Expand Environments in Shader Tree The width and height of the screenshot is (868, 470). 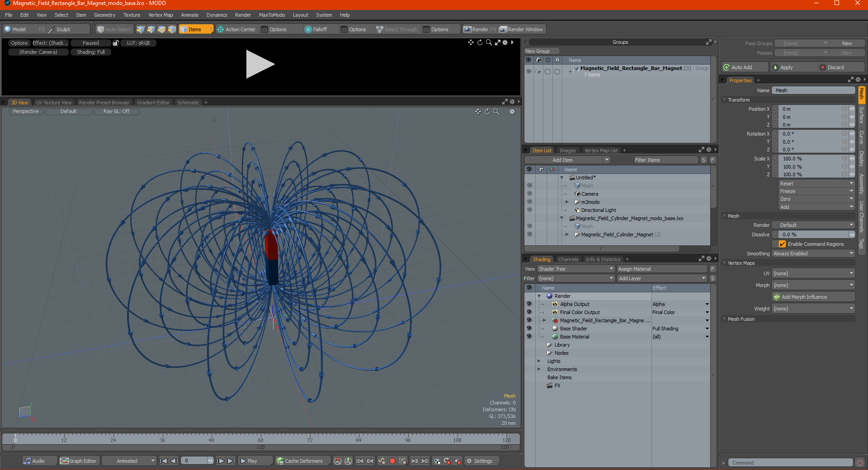(x=539, y=369)
